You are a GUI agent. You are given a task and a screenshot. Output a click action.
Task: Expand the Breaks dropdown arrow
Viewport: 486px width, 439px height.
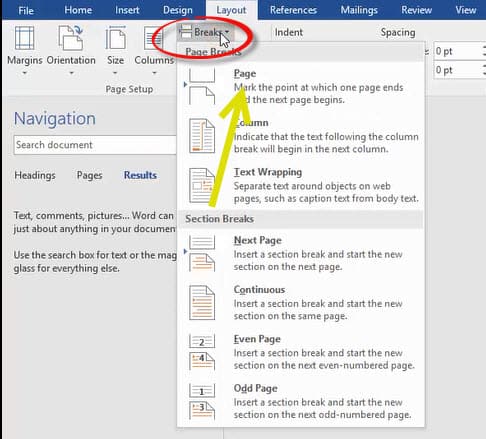tap(227, 32)
